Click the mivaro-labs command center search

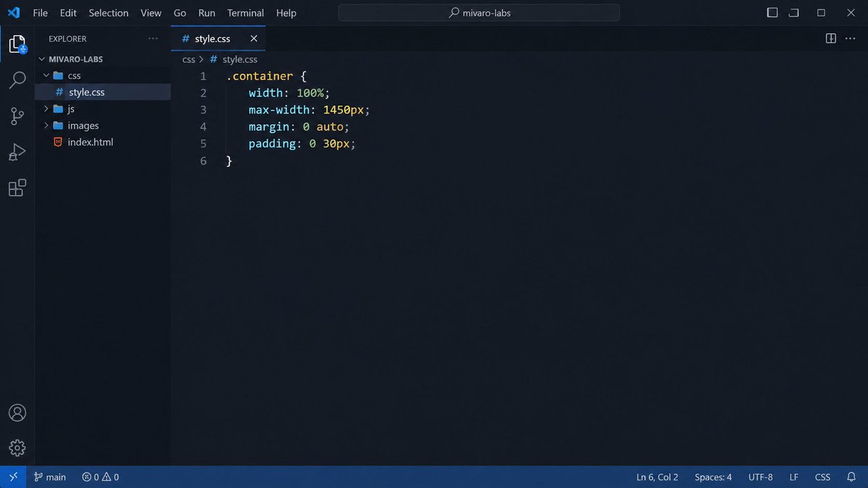click(479, 13)
